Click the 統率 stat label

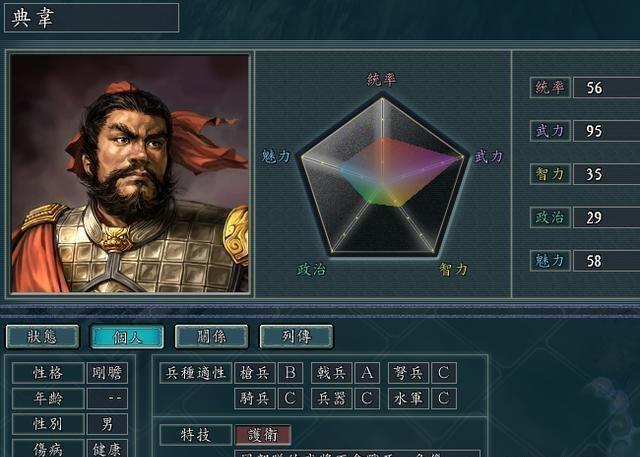pyautogui.click(x=550, y=87)
